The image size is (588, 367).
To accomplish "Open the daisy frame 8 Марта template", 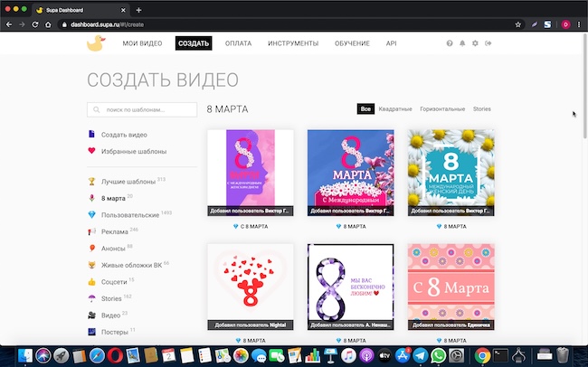I will point(450,173).
